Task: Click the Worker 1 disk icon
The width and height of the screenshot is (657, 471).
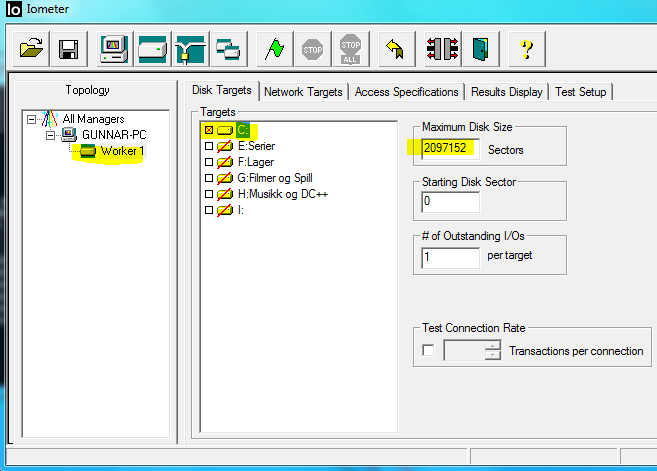Action: 88,151
